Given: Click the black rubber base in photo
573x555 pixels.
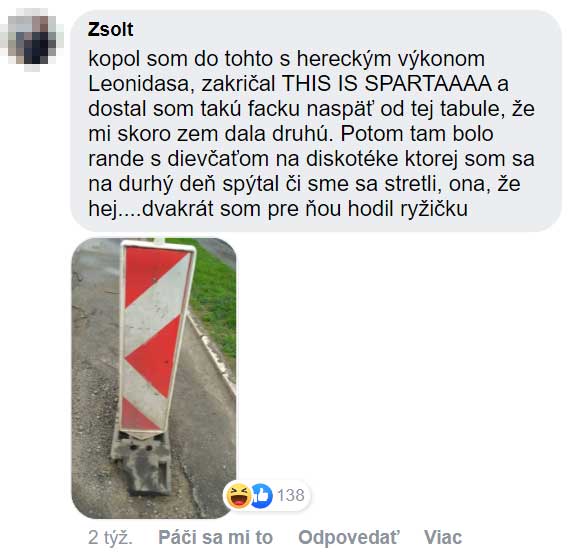Looking at the screenshot, I should click(145, 462).
